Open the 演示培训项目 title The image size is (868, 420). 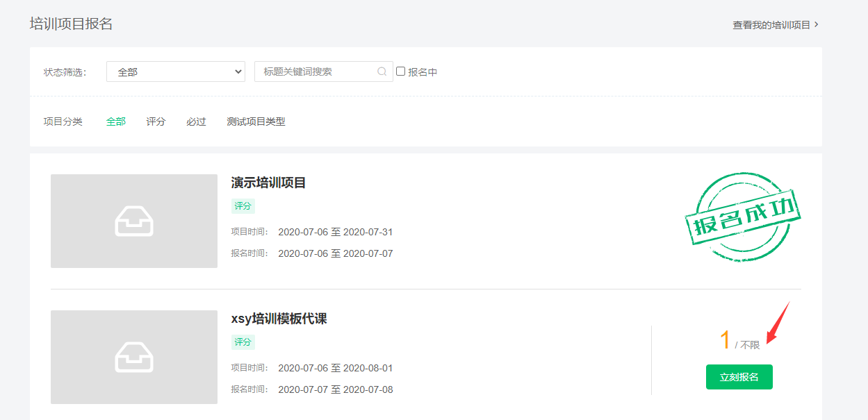click(x=268, y=183)
